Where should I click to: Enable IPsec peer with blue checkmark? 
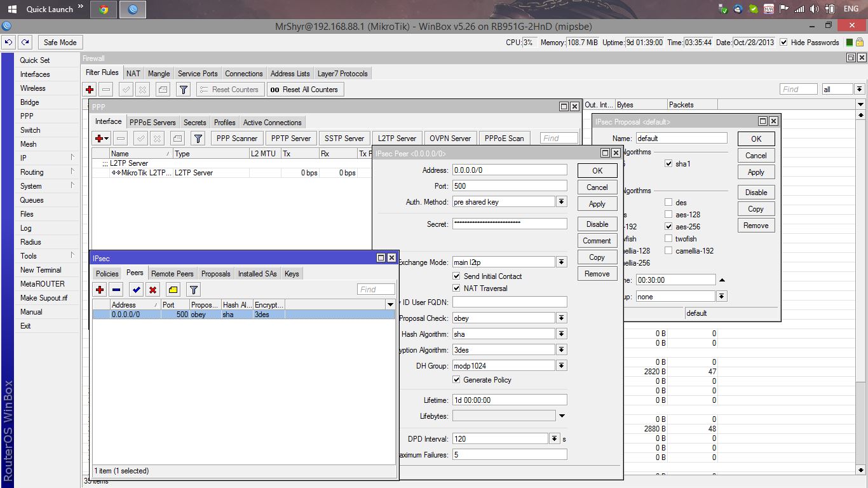[x=136, y=290]
